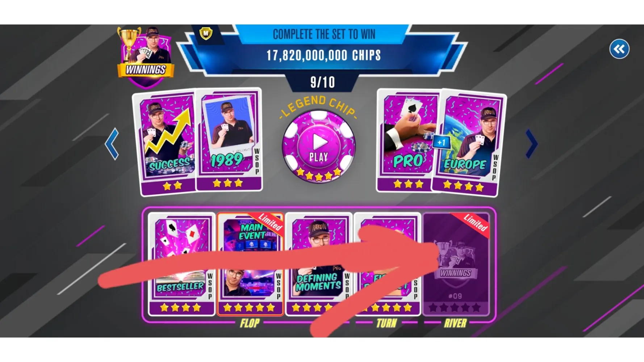The image size is (644, 362).
Task: Open the 1989 WSOP card
Action: pyautogui.click(x=230, y=139)
